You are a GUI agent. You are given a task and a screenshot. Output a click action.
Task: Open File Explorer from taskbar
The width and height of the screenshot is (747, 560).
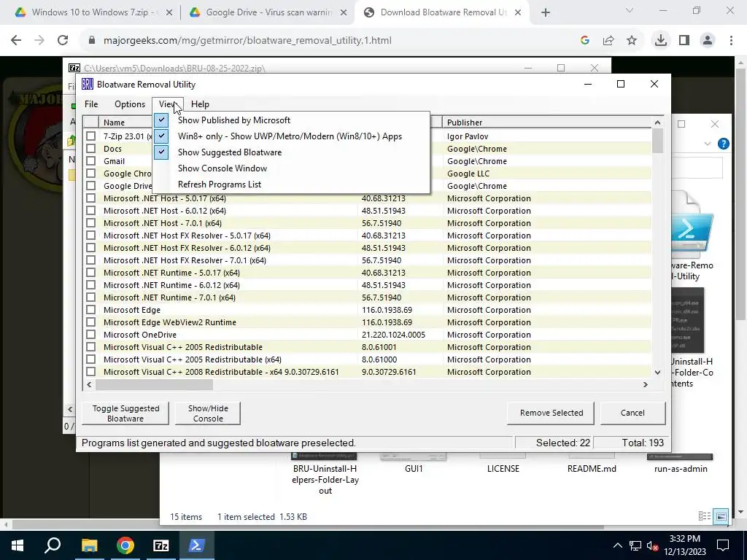click(x=89, y=545)
